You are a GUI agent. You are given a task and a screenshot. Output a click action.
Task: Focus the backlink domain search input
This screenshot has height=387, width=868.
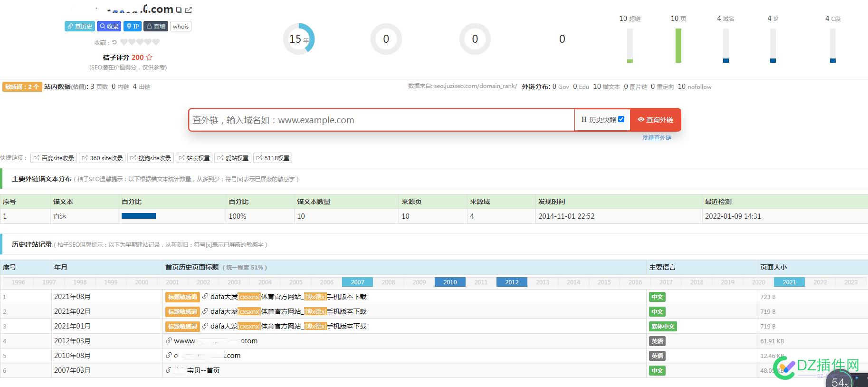click(x=382, y=120)
